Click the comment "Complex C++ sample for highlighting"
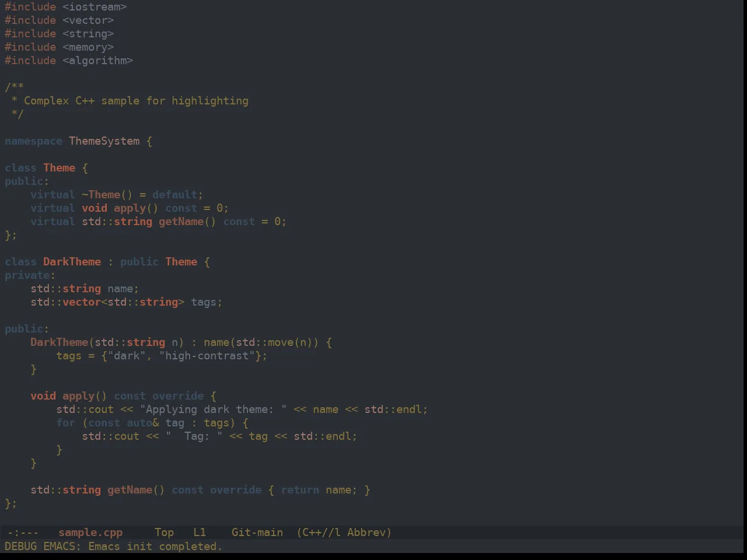Screen dimensions: 747x560 click(x=136, y=101)
